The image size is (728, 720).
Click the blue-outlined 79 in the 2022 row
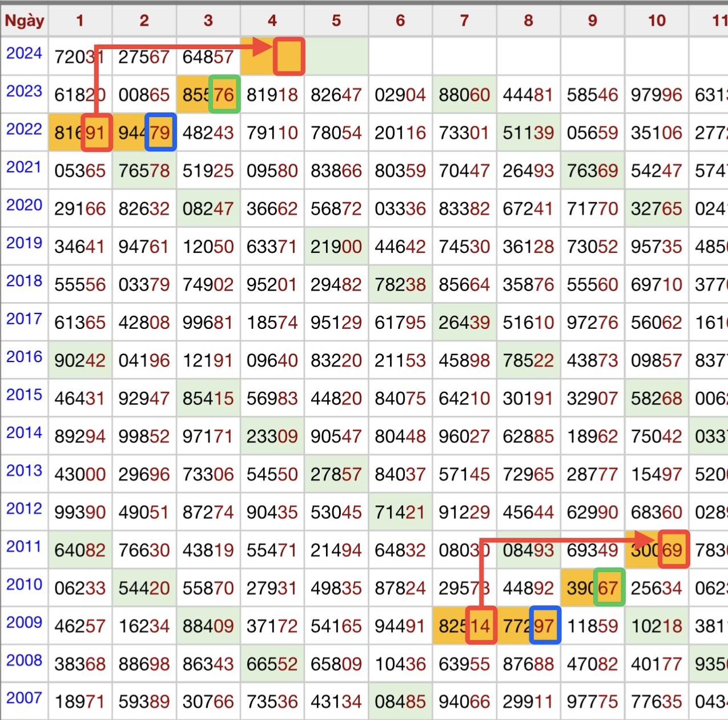click(x=160, y=132)
